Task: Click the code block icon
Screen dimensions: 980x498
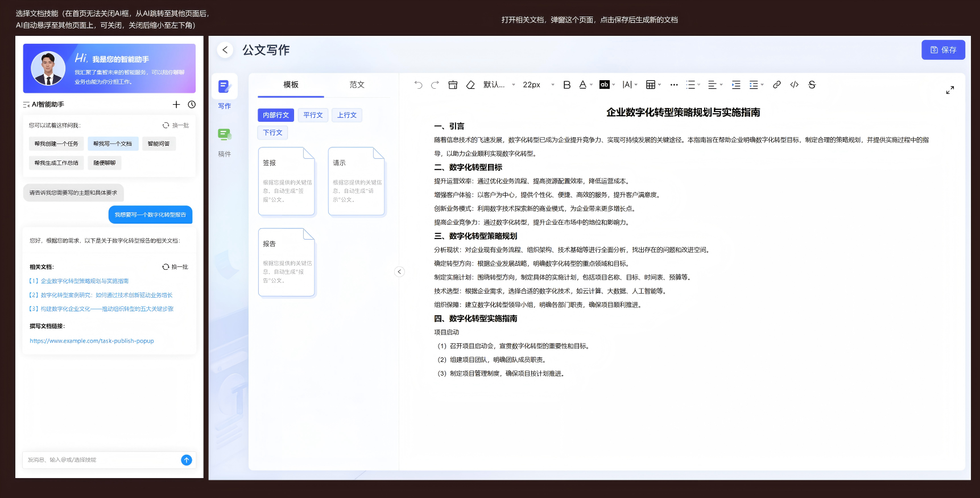Action: coord(794,85)
